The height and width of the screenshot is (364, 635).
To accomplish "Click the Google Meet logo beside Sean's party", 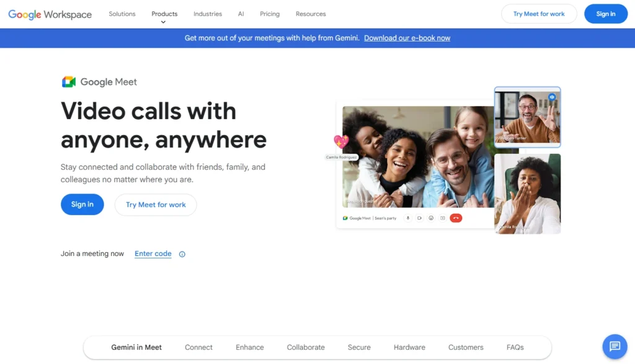I will pyautogui.click(x=345, y=218).
